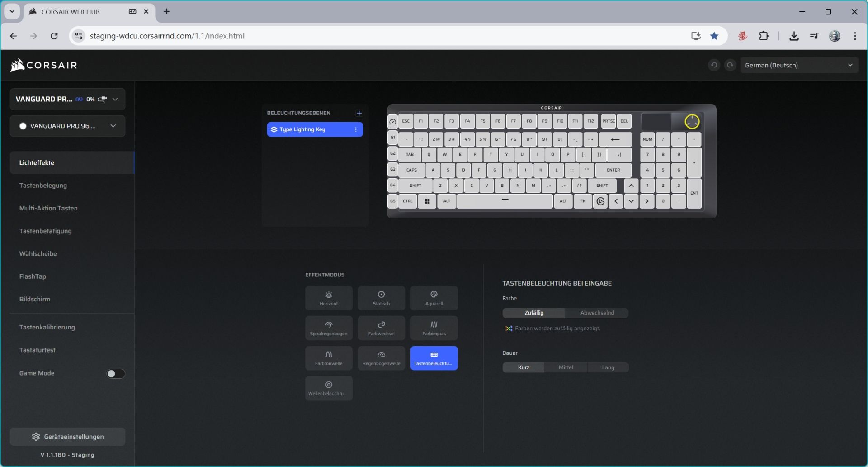Click the profile key above G1
Viewport: 868px width, 467px height.
tap(392, 121)
